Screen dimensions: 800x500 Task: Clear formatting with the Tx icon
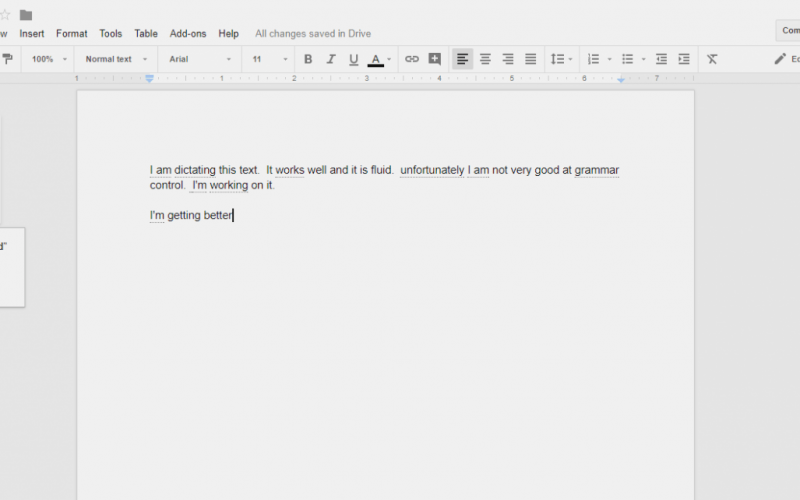712,59
